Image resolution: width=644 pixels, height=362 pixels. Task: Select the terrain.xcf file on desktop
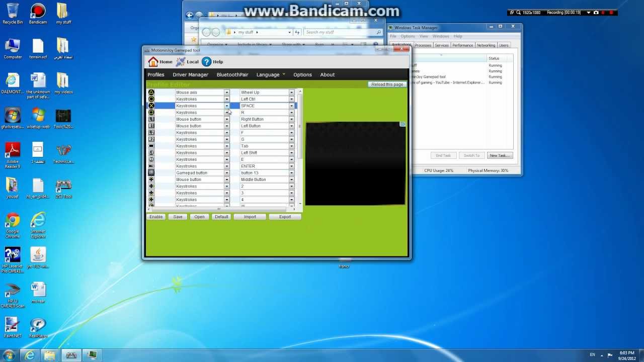coord(38,49)
